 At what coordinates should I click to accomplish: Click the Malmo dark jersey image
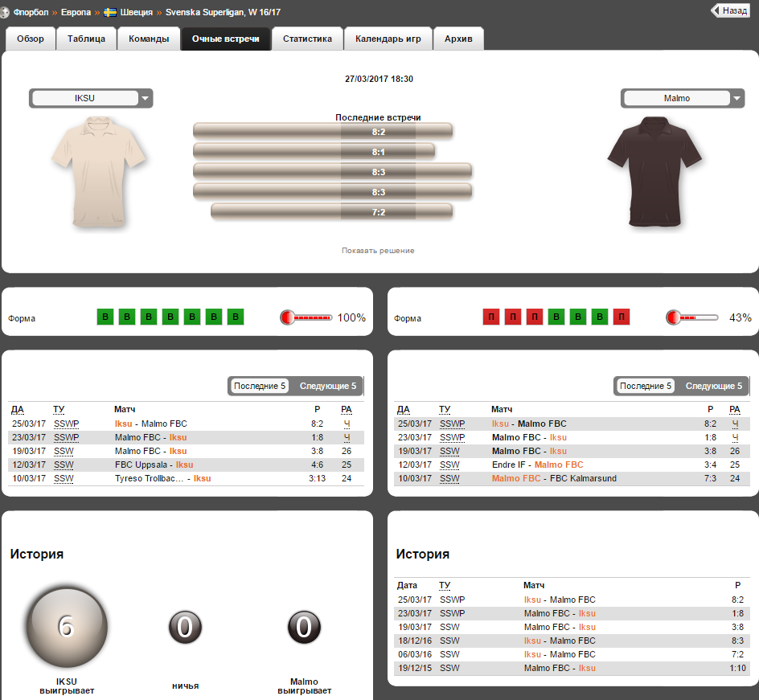tap(654, 171)
